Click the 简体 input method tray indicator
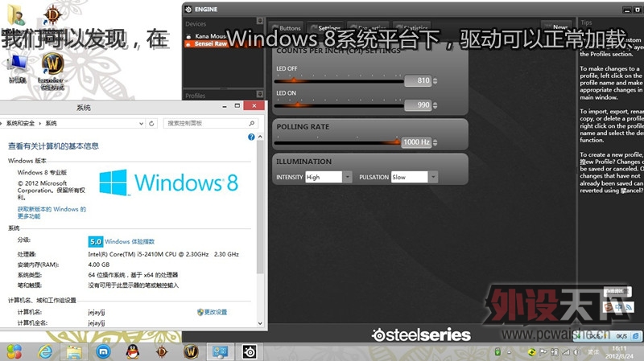 [x=593, y=352]
